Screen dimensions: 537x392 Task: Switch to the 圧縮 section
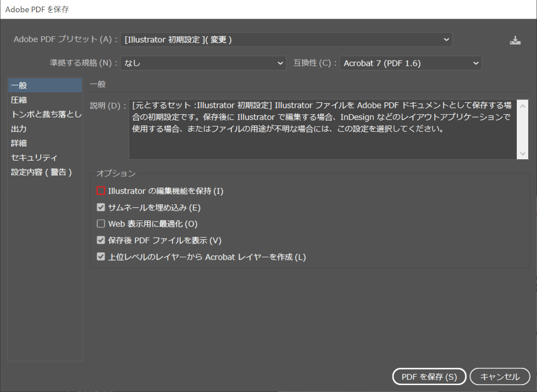coord(45,100)
